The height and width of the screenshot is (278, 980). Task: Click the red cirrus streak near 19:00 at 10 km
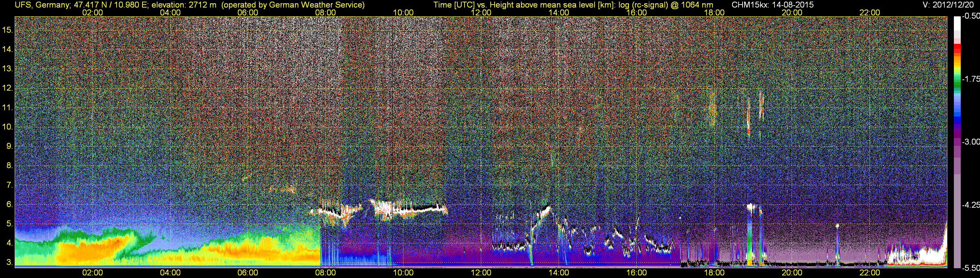click(x=748, y=118)
